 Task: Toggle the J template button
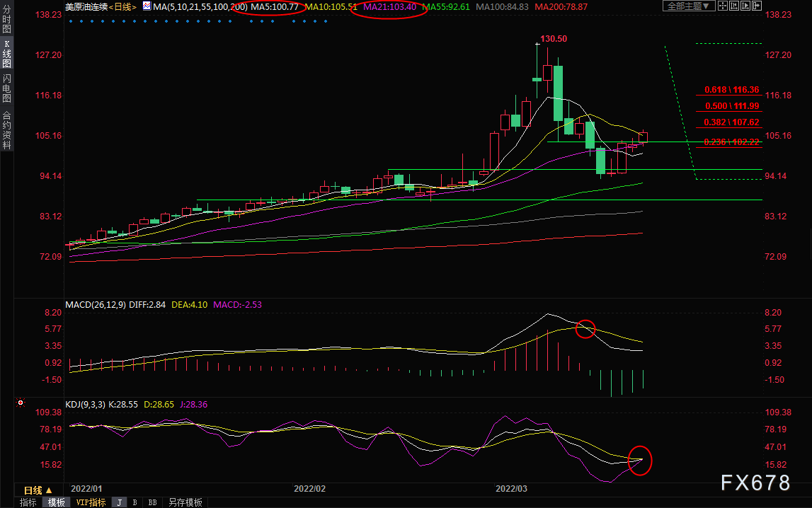tap(120, 502)
